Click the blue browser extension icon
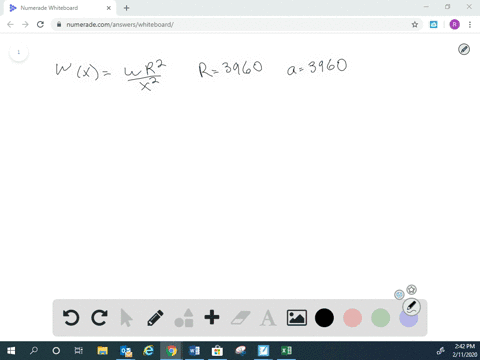The width and height of the screenshot is (480, 360). pos(433,25)
